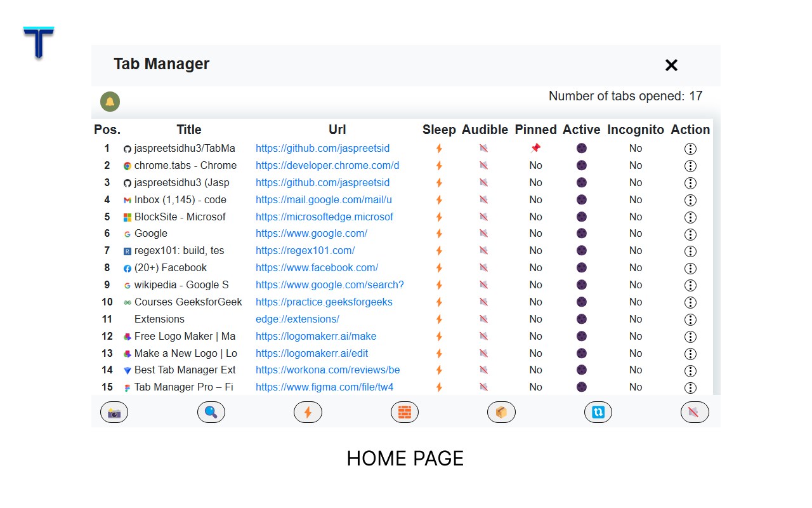Viewport: 812px width, 508px height.
Task: Toggle pinned 'No' for BlockSite row
Action: 536,217
